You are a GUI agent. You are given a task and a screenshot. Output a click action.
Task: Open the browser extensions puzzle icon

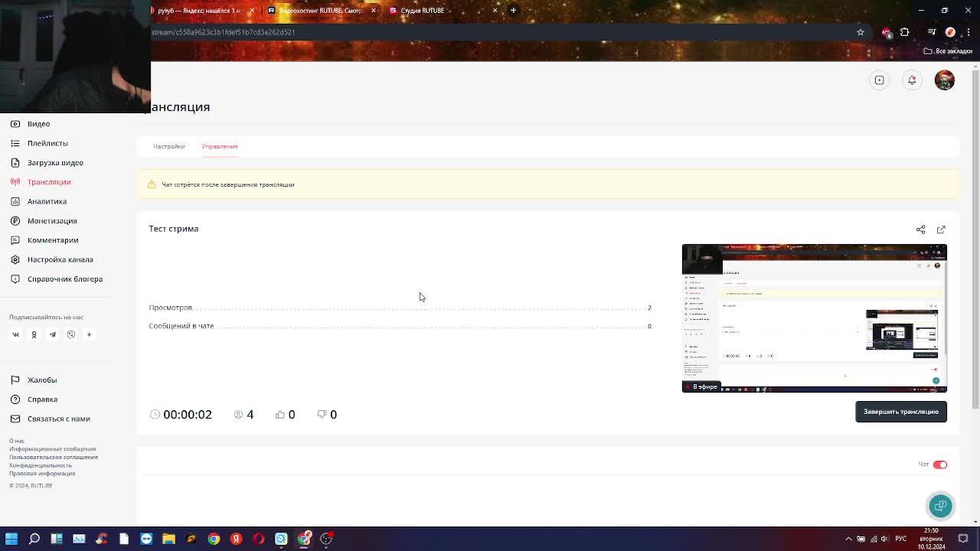pos(905,32)
